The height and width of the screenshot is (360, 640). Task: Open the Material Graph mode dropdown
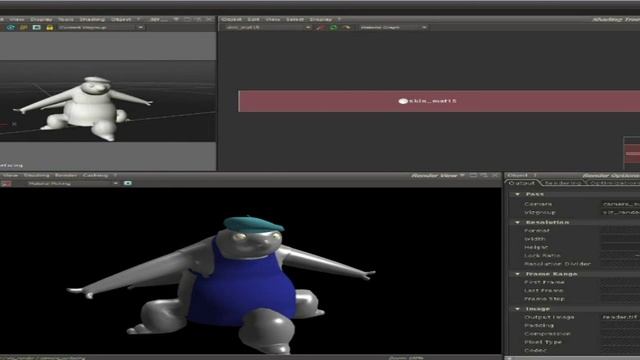coord(393,27)
